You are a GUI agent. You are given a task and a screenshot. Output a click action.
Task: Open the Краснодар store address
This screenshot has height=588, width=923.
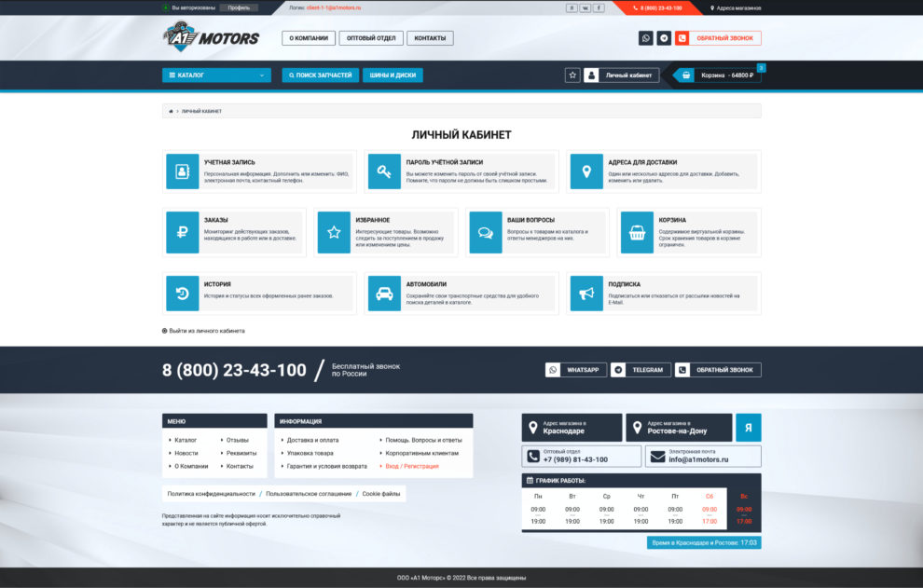pyautogui.click(x=572, y=428)
